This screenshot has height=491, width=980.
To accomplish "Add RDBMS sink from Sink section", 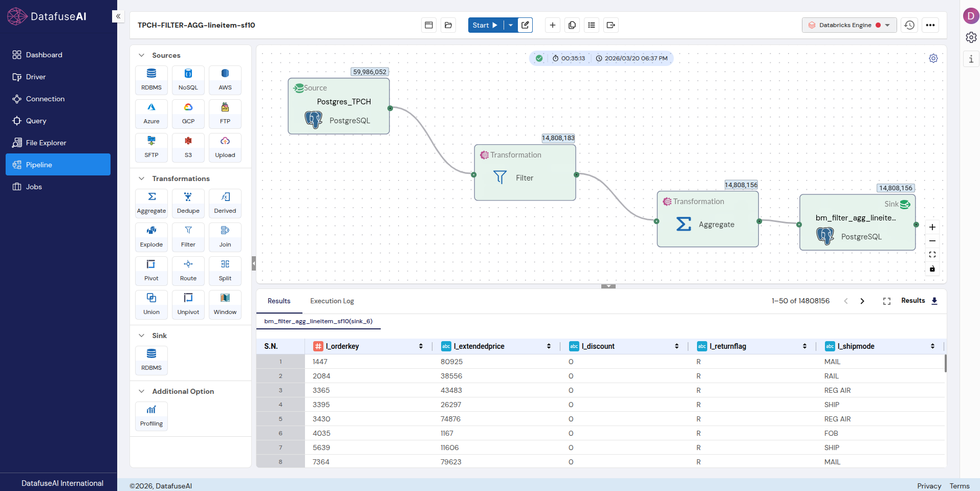I will (151, 360).
